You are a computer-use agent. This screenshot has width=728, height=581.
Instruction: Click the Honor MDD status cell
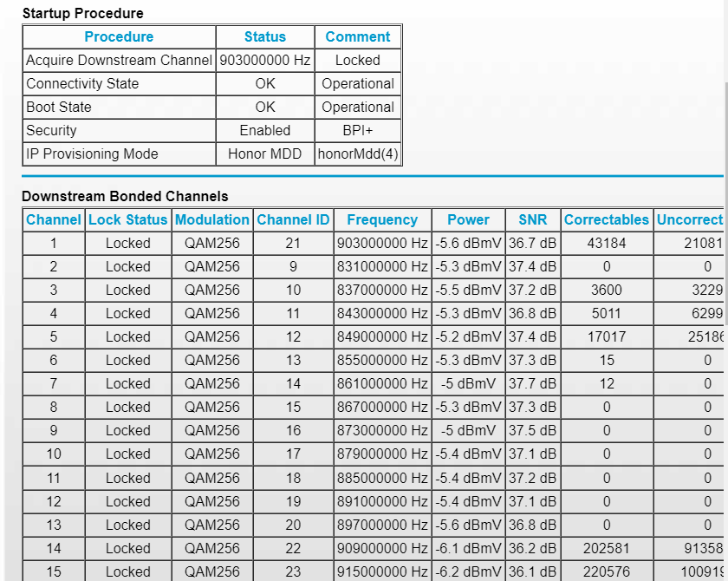coord(264,153)
